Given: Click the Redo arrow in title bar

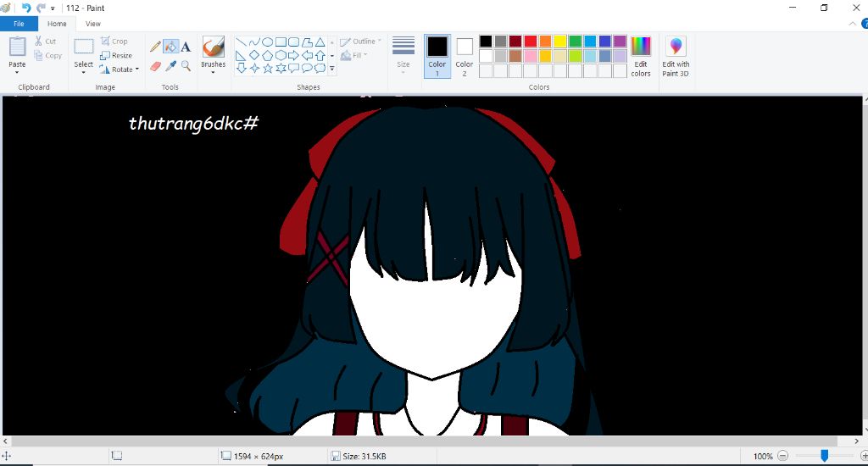Looking at the screenshot, I should pos(41,8).
